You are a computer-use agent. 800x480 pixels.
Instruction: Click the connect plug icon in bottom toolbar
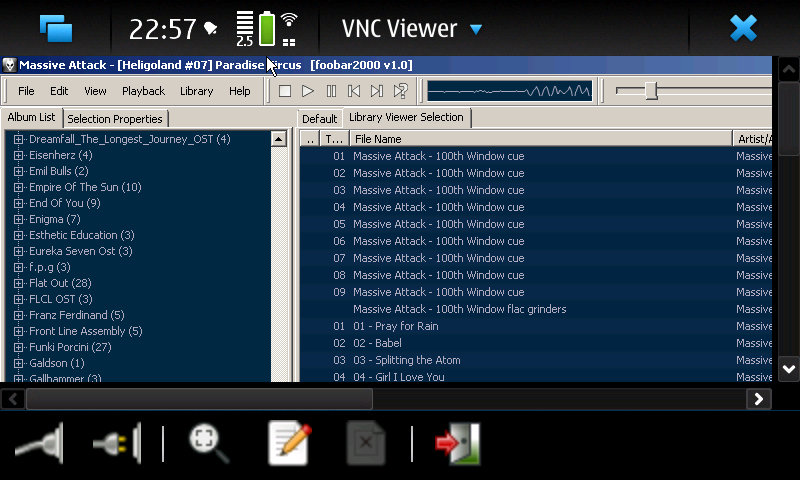[x=40, y=443]
